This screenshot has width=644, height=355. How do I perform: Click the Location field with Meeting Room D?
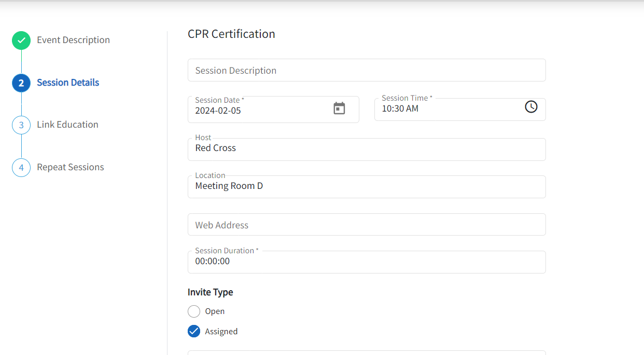coord(366,186)
